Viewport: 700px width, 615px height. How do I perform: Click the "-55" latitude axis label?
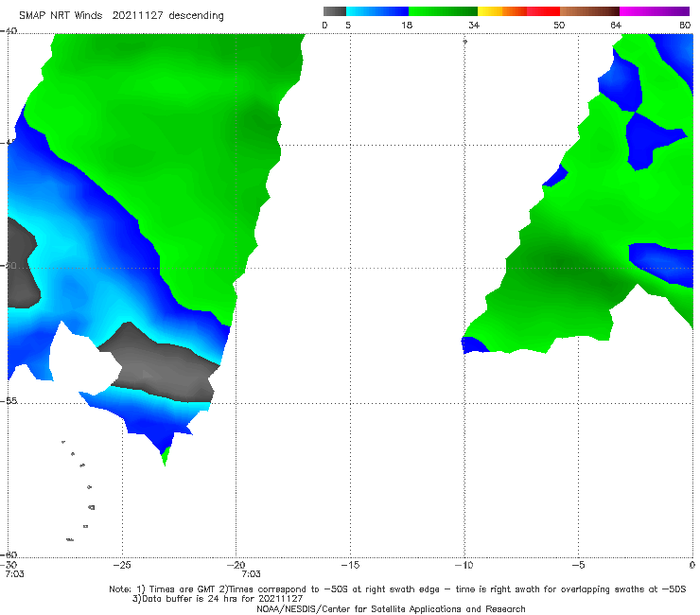click(x=9, y=401)
